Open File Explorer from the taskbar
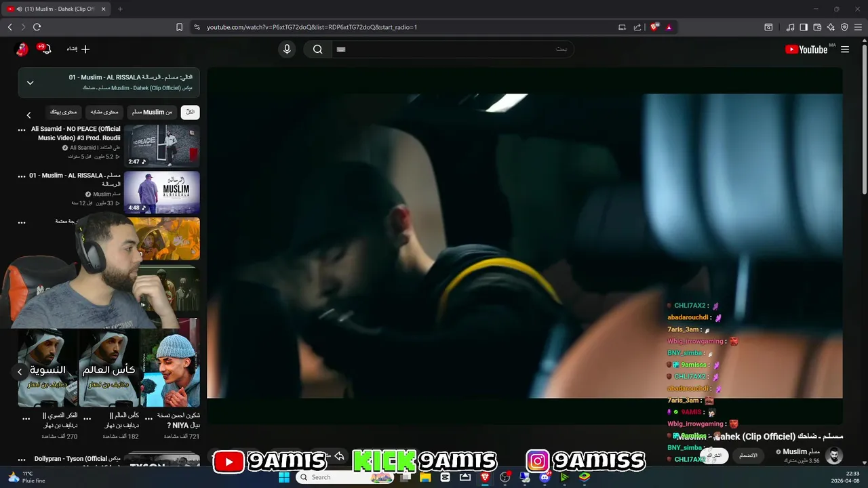Screen dimensions: 868x488 pyautogui.click(x=425, y=477)
